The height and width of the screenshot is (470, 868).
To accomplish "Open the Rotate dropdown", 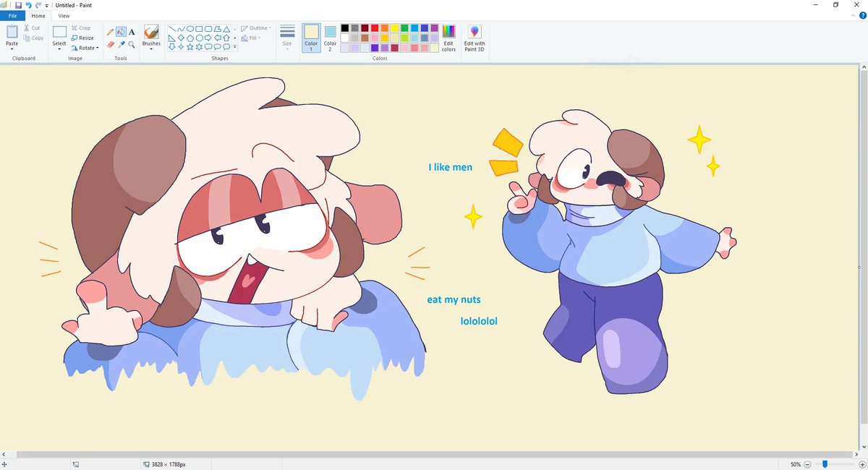I will (x=85, y=48).
